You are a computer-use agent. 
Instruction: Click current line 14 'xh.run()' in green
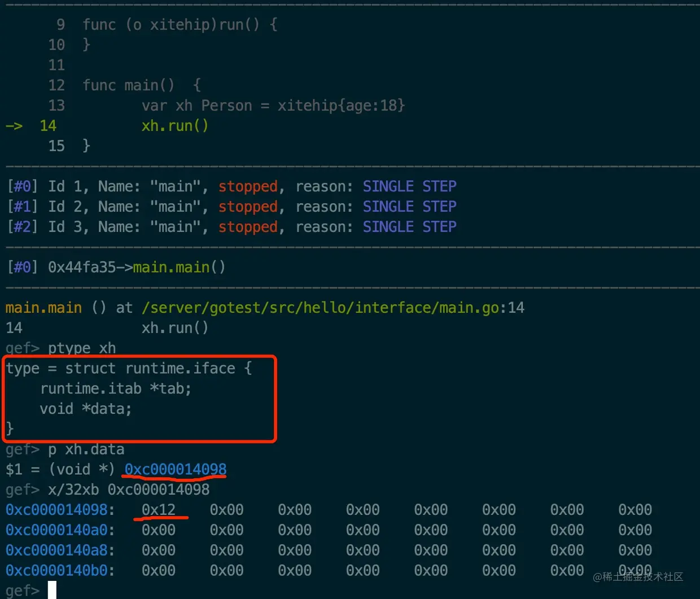click(175, 126)
